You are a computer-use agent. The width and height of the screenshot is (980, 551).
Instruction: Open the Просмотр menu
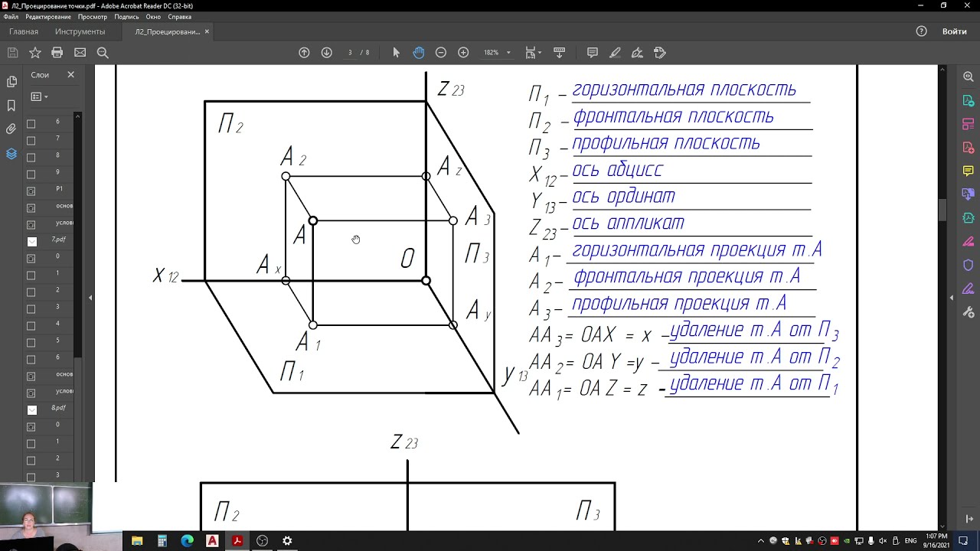pos(93,17)
